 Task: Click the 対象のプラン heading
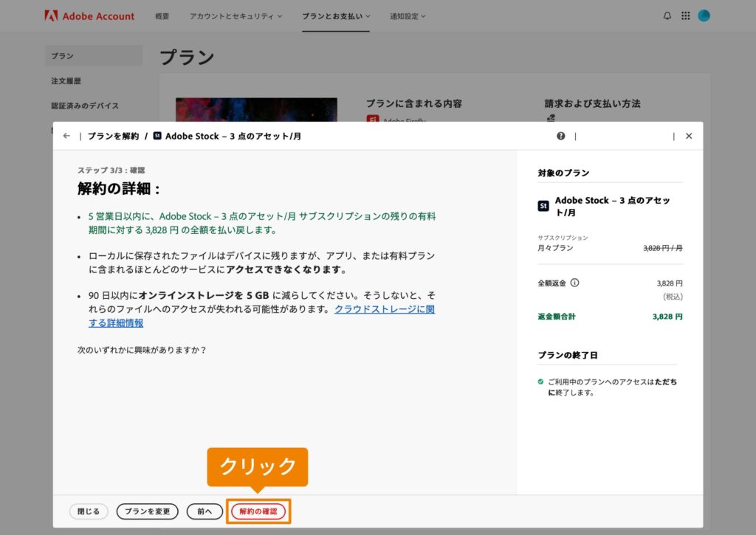(563, 173)
